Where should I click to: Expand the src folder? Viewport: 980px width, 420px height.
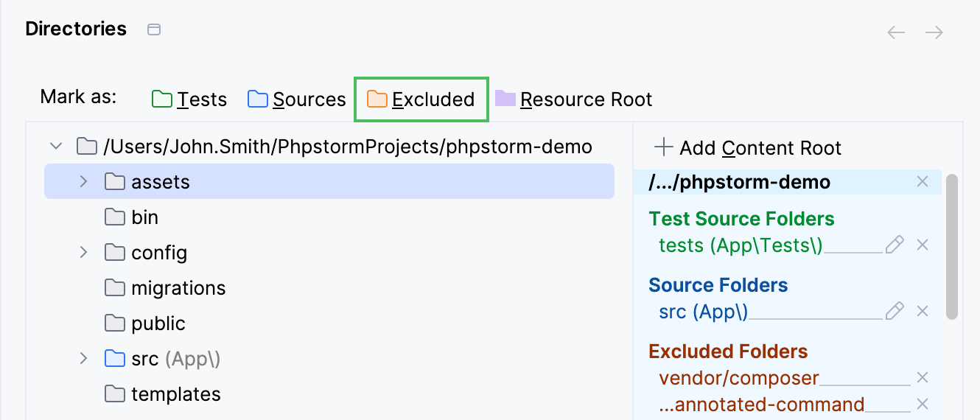[x=84, y=359]
